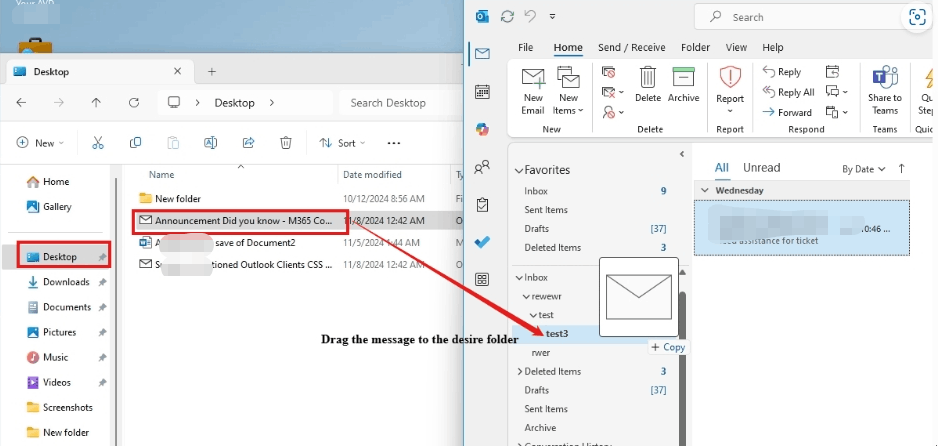Open Customize Quick Access Toolbar dropdown
938x446 pixels.
coord(552,17)
